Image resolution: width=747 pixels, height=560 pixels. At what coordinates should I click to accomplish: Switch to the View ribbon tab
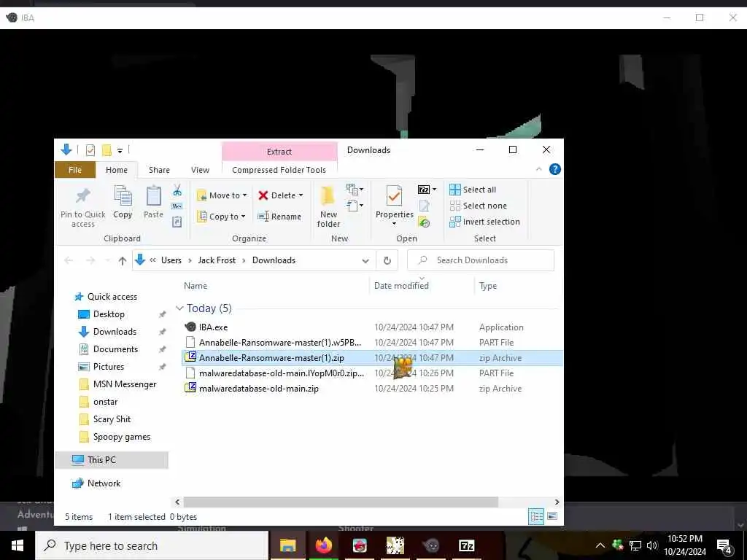pos(200,170)
